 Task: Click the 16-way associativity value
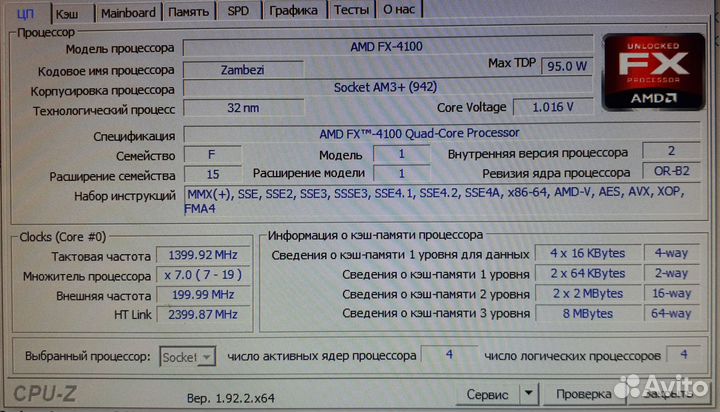(x=671, y=293)
